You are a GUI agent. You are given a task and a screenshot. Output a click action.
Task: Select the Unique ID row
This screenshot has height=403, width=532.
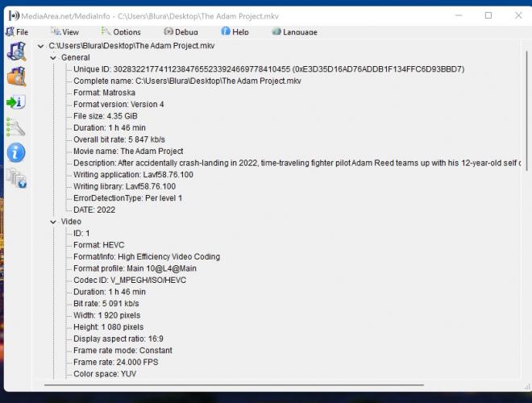[x=268, y=69]
